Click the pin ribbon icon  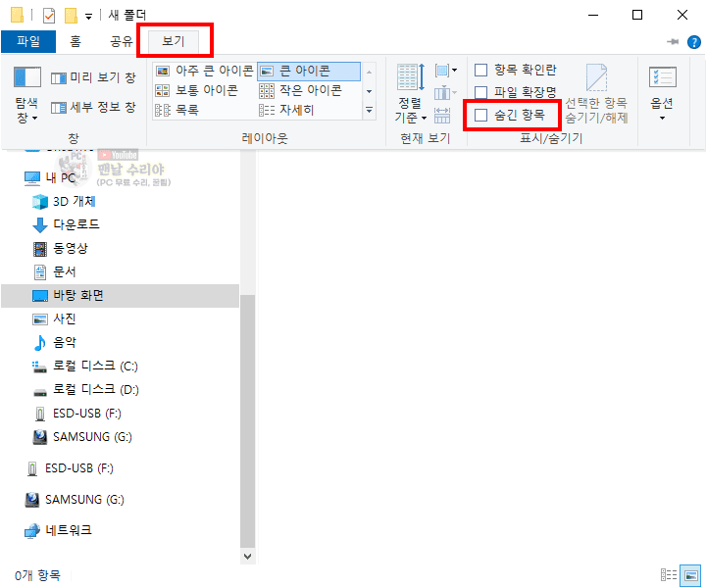(x=673, y=42)
